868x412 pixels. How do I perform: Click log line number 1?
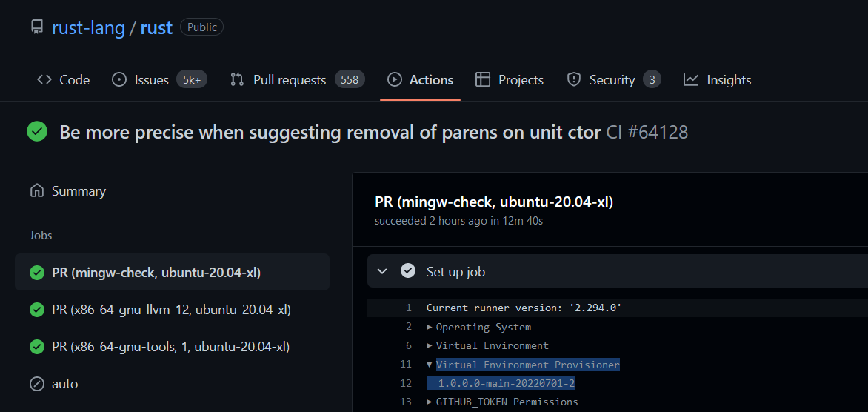click(x=409, y=308)
